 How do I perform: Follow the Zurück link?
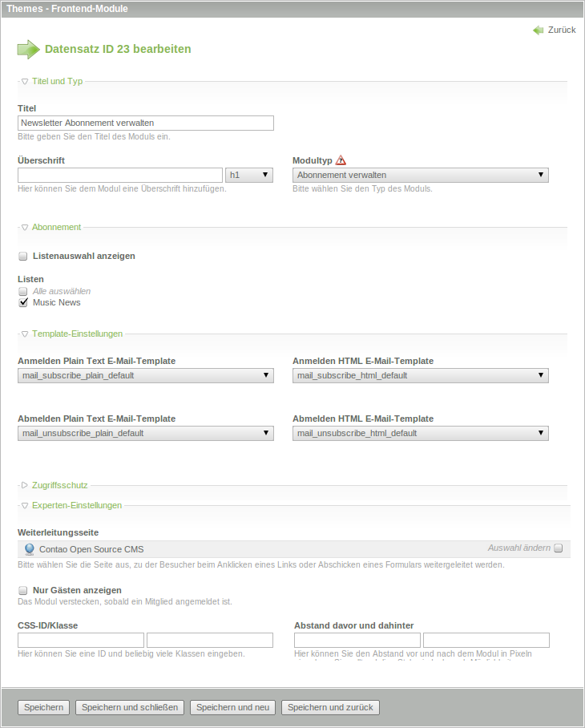point(561,30)
